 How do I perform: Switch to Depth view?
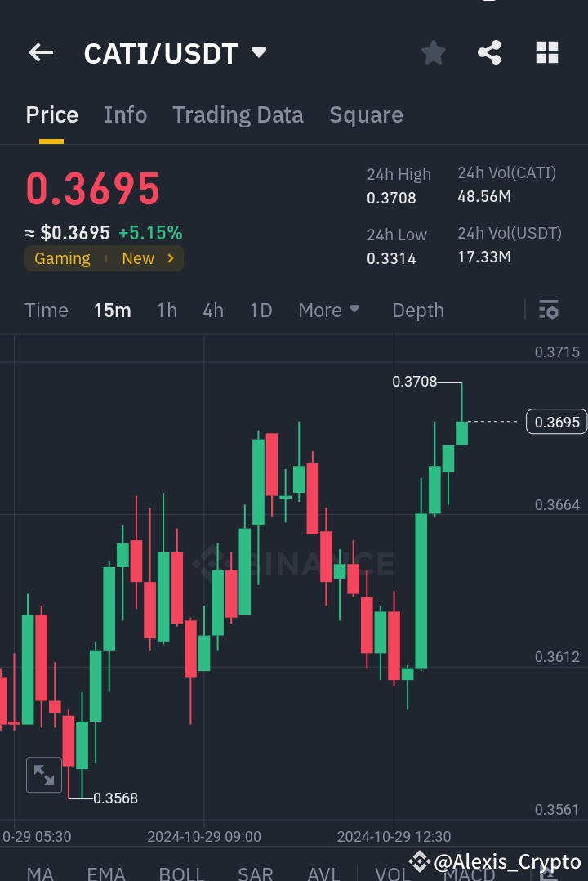coord(417,310)
